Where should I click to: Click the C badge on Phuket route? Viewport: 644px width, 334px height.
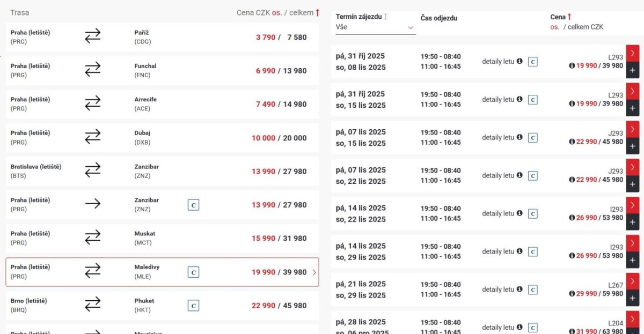pyautogui.click(x=194, y=306)
